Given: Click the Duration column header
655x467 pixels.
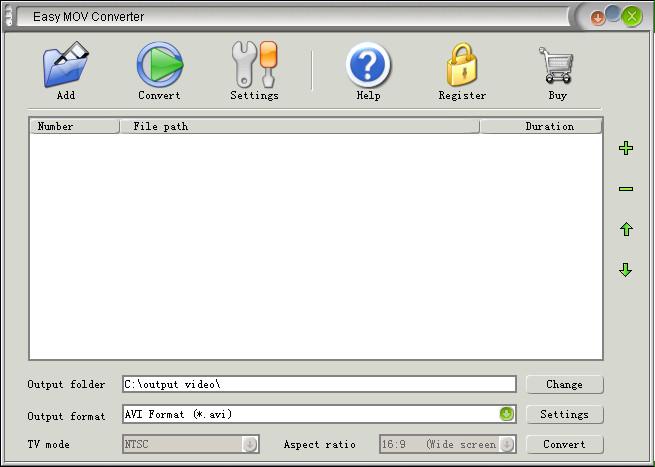Looking at the screenshot, I should (548, 127).
